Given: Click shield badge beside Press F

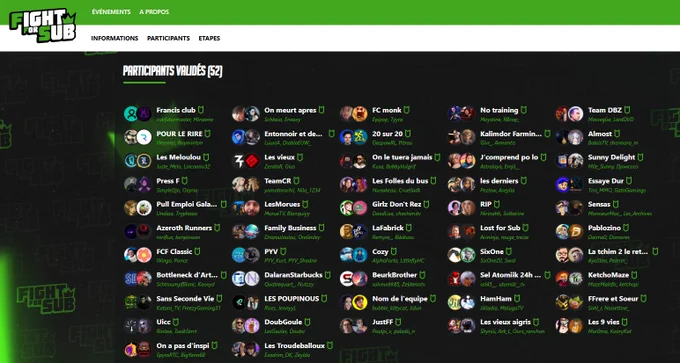Looking at the screenshot, I should [x=185, y=181].
